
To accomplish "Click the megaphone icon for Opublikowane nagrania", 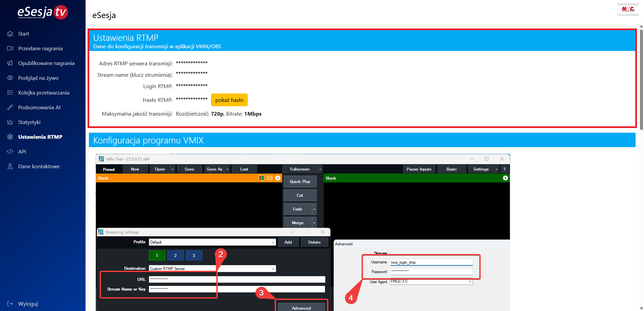I will [x=10, y=63].
